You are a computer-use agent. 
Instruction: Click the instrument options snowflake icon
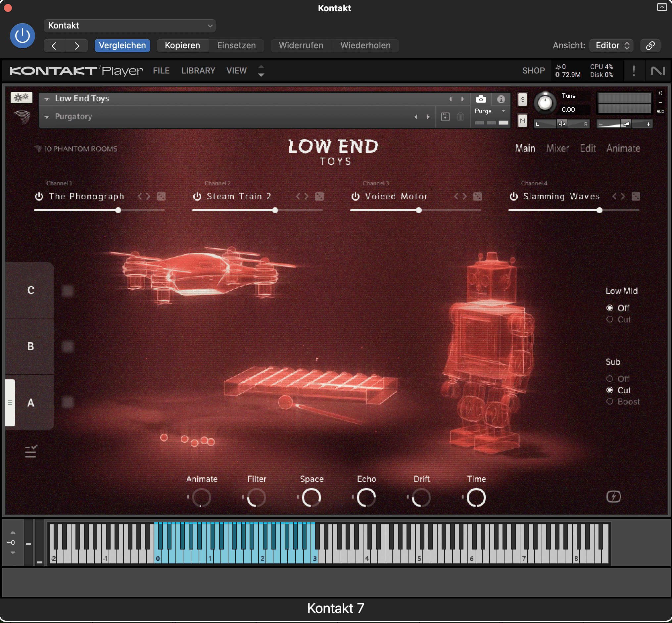[x=22, y=98]
